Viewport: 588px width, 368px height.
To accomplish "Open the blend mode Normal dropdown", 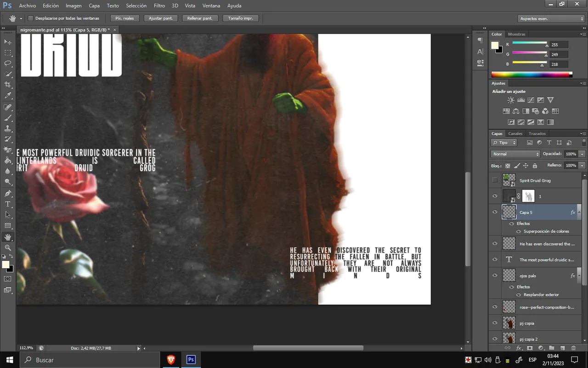I will click(515, 154).
